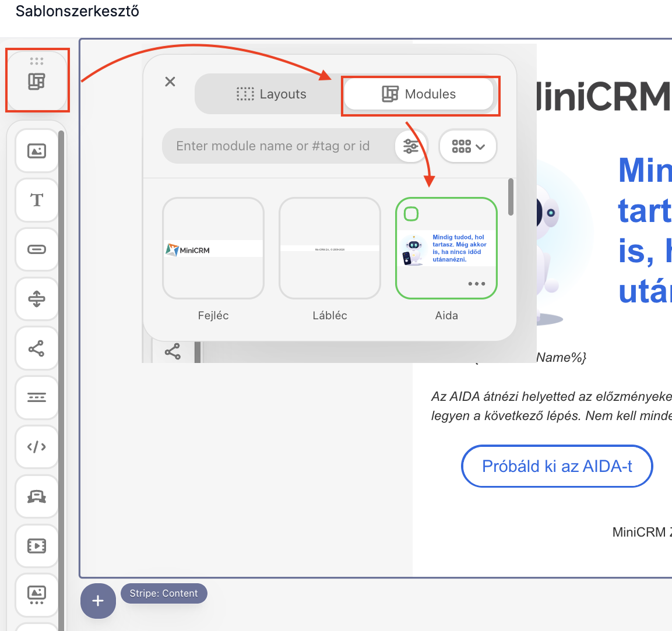Select the HTML code block tool

click(37, 447)
